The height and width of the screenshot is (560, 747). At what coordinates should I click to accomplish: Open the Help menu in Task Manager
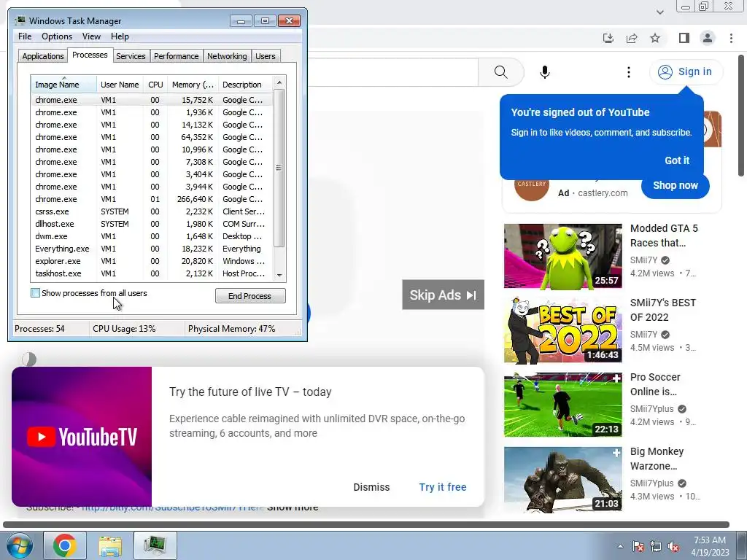coord(120,36)
